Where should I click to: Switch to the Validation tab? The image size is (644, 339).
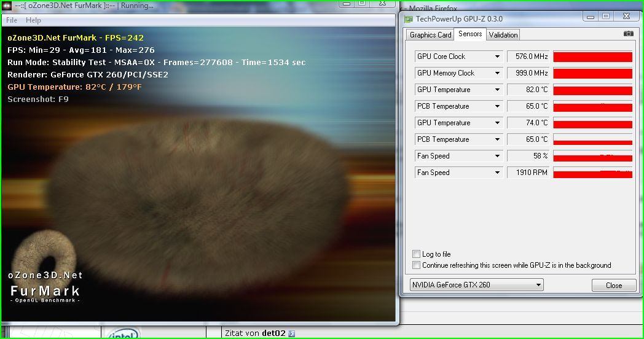[x=503, y=35]
